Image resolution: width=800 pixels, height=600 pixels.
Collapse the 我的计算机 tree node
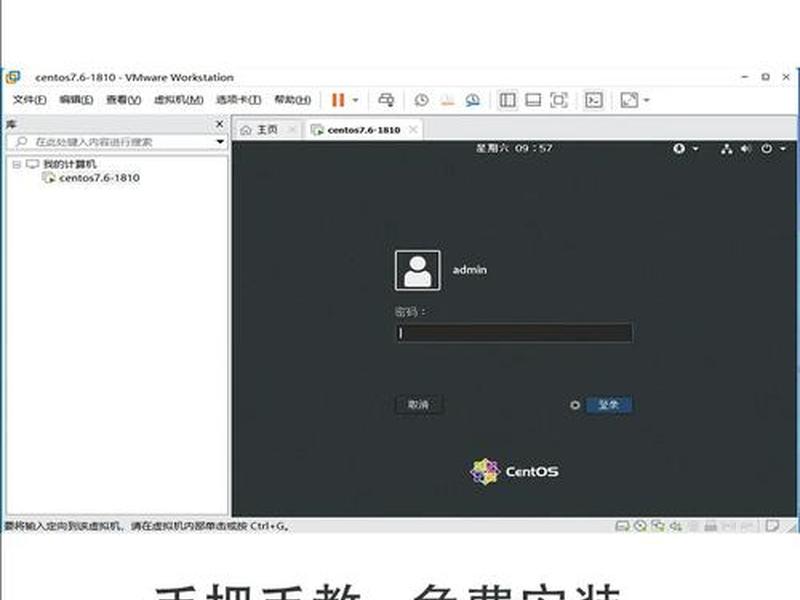(16, 164)
